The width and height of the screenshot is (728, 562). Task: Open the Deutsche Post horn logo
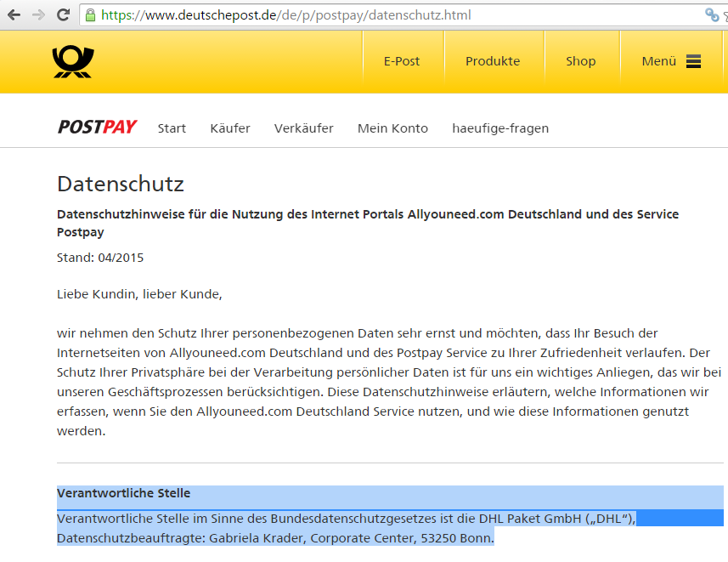pos(73,61)
